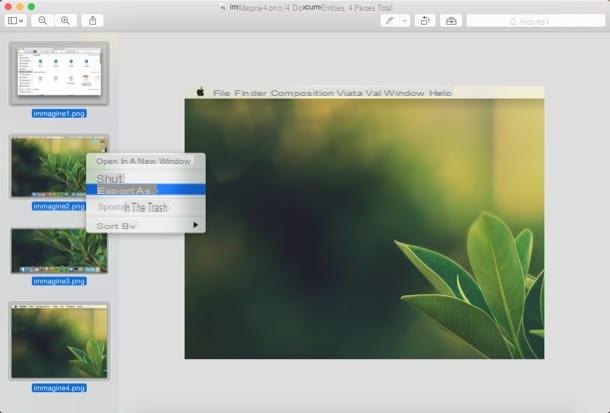Screen dimensions: 610x413
Task: Click the immagine1.png file name label
Action: (59, 114)
